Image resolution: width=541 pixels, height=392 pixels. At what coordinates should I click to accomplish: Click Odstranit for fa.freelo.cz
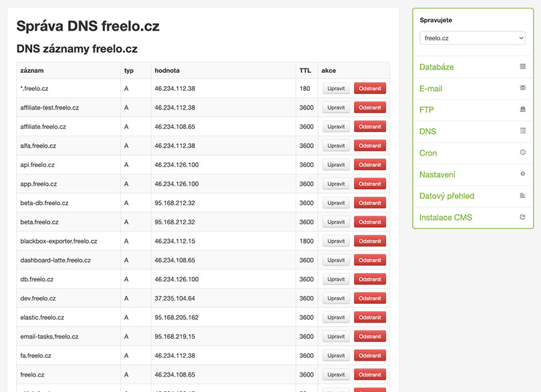pyautogui.click(x=370, y=355)
